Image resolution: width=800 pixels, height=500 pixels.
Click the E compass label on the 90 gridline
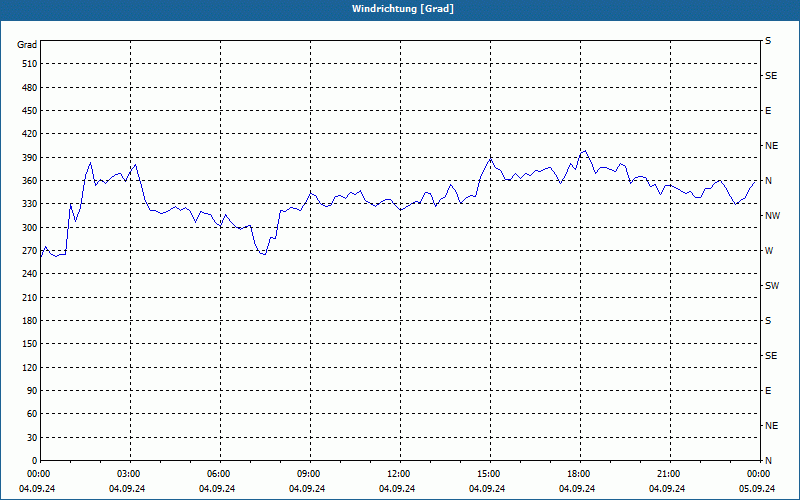pyautogui.click(x=768, y=391)
